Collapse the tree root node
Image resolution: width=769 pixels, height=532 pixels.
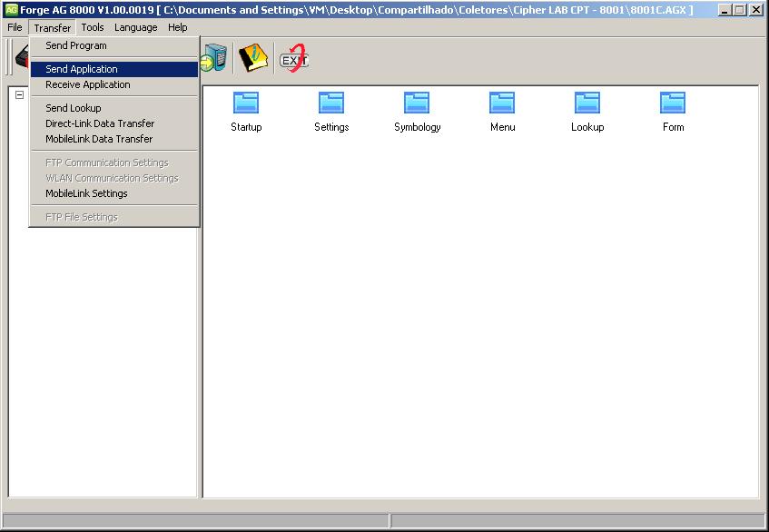coord(20,94)
